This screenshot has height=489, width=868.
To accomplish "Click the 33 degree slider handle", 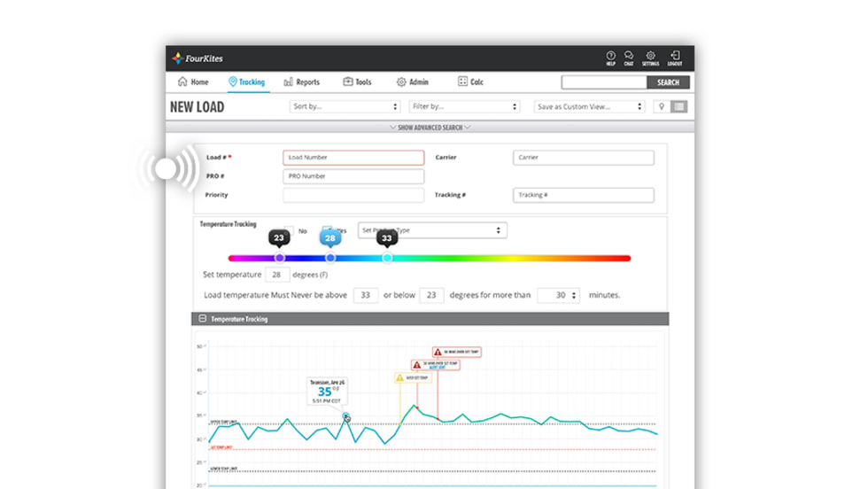I will 387,258.
